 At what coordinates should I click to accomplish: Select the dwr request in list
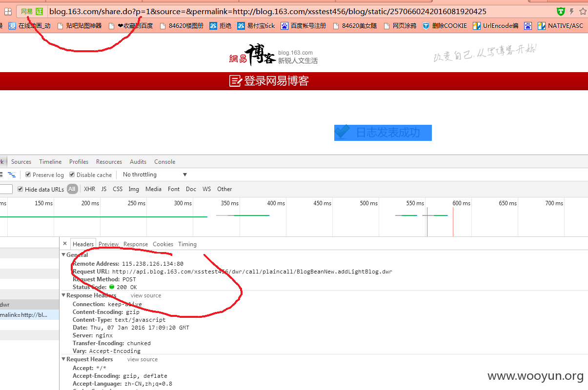pos(29,305)
